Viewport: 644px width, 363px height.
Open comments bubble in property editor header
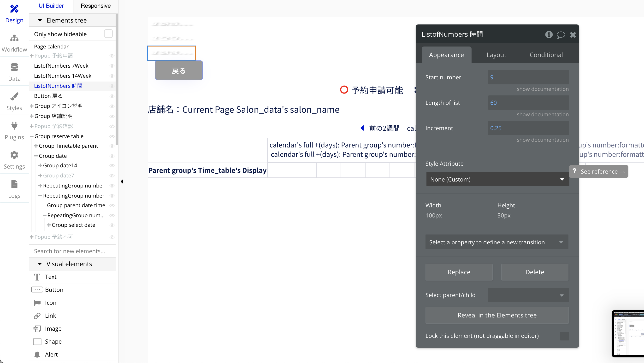561,35
